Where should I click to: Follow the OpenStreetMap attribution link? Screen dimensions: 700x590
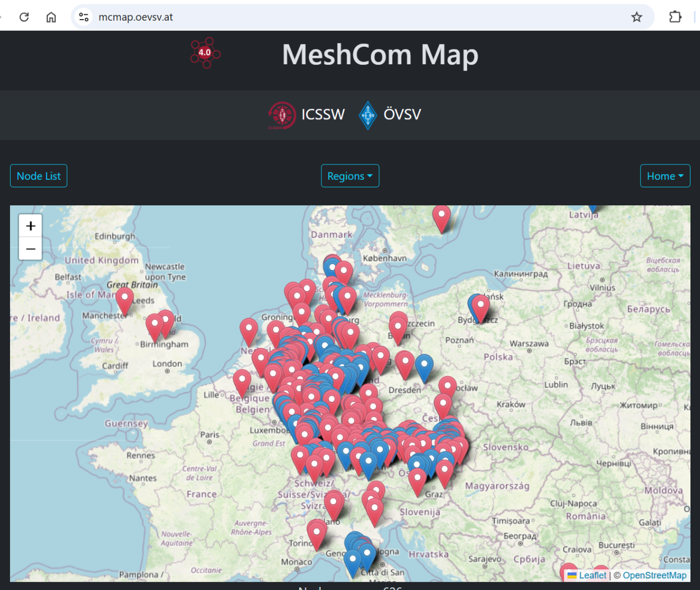pyautogui.click(x=655, y=575)
